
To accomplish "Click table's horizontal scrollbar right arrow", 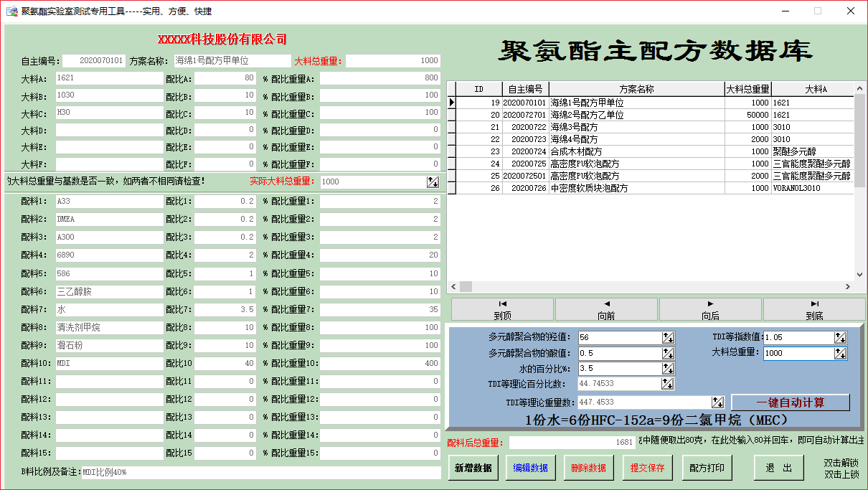I will click(847, 286).
